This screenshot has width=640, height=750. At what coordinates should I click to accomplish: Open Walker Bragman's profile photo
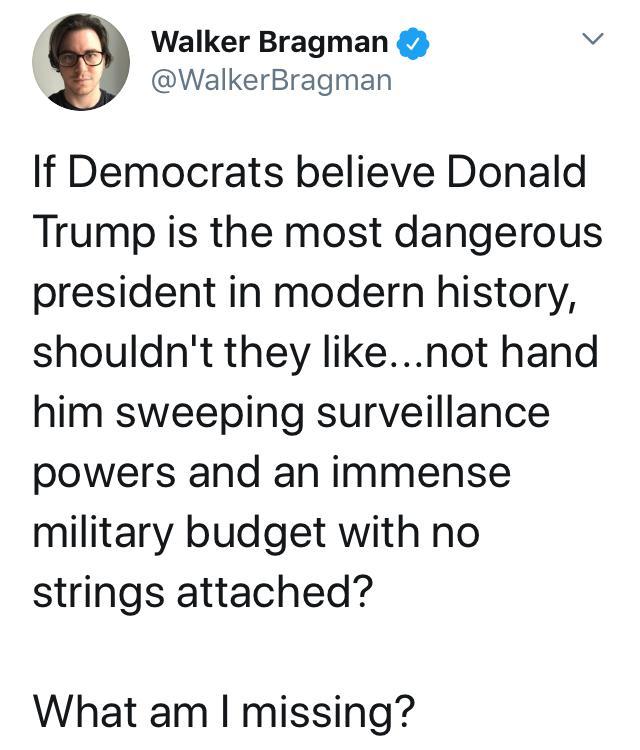point(80,62)
